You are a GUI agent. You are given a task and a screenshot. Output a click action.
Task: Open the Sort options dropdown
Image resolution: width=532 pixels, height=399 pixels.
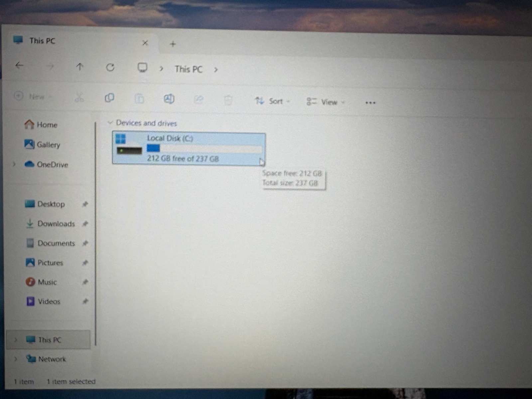point(272,101)
